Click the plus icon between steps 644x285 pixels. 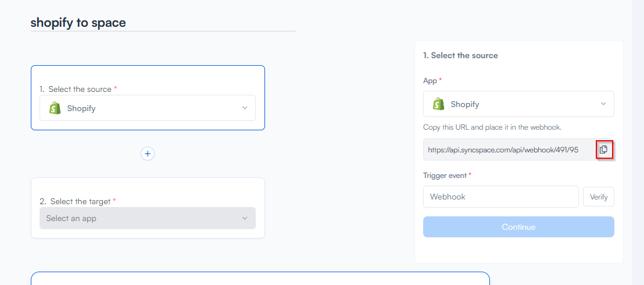148,154
